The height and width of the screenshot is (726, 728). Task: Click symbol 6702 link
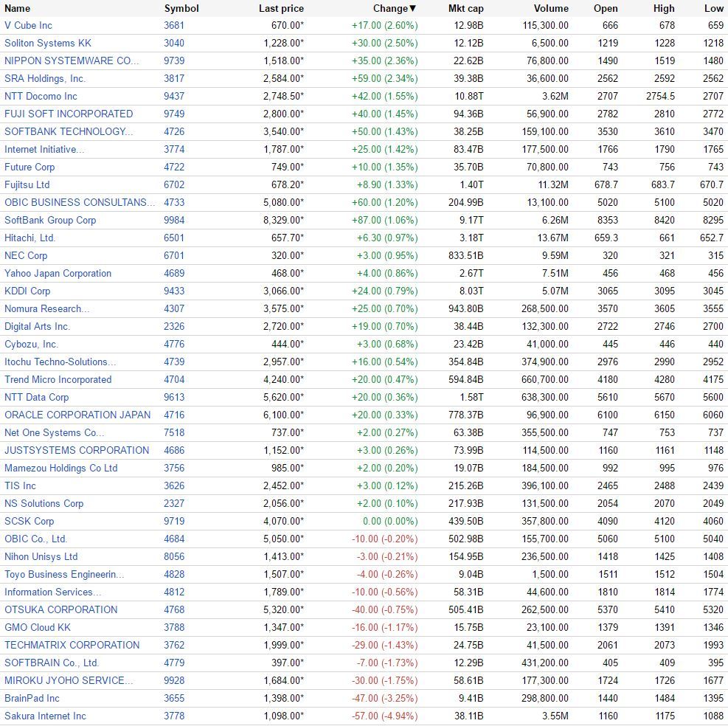point(174,184)
